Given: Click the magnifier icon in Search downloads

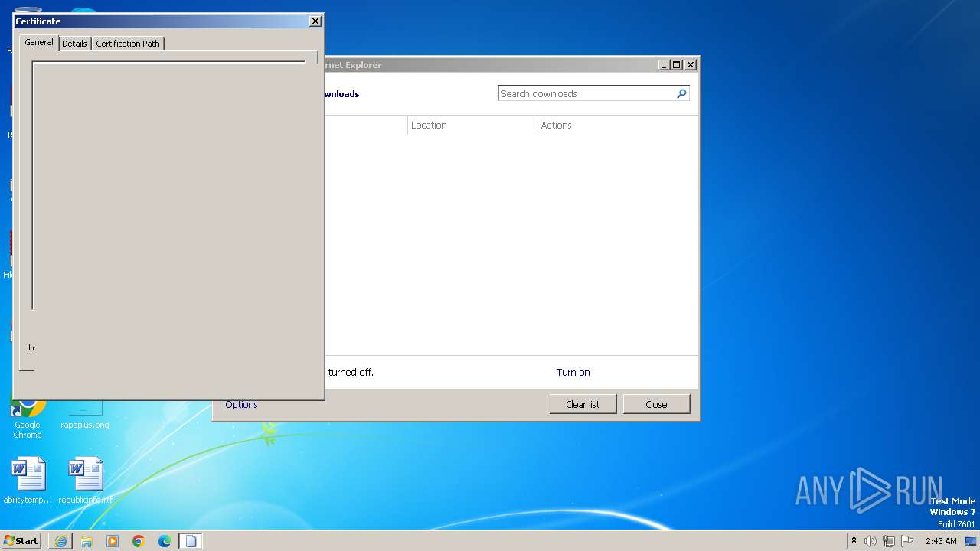Looking at the screenshot, I should click(682, 93).
